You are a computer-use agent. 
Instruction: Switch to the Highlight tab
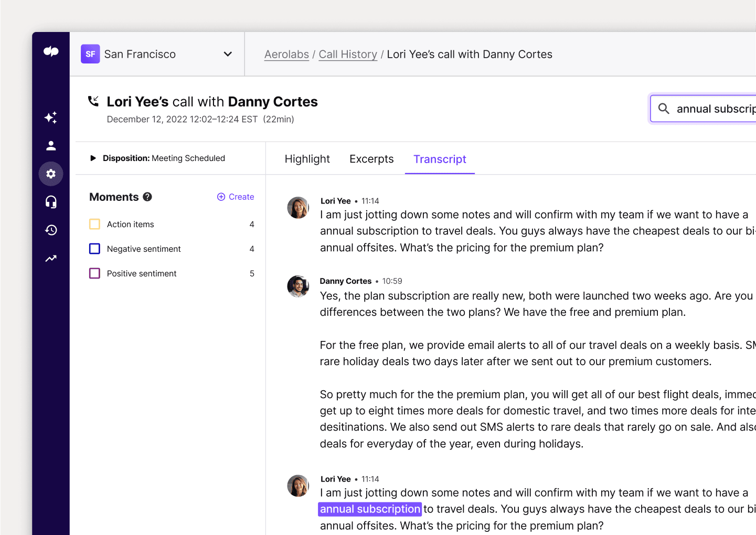pos(307,159)
